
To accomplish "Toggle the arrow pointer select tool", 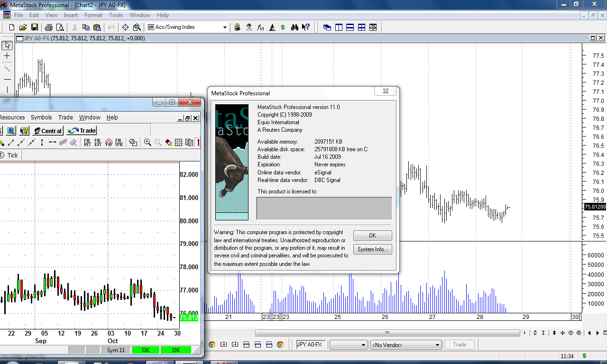I will coord(7,45).
